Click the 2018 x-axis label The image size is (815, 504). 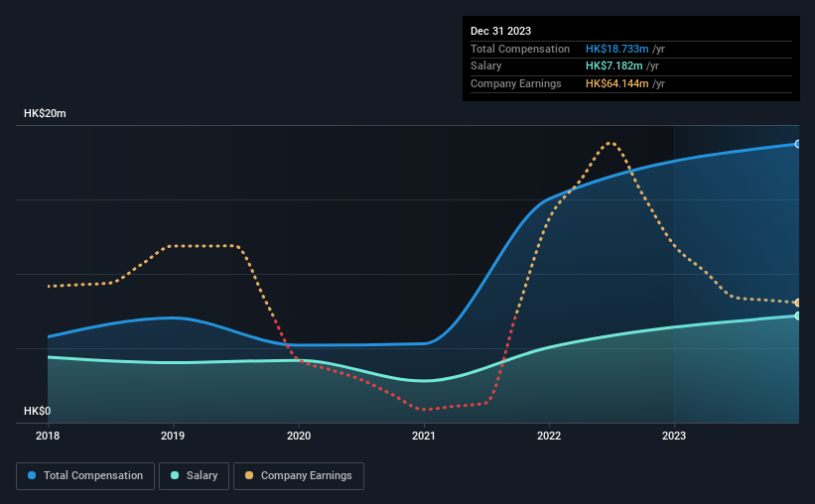[48, 436]
